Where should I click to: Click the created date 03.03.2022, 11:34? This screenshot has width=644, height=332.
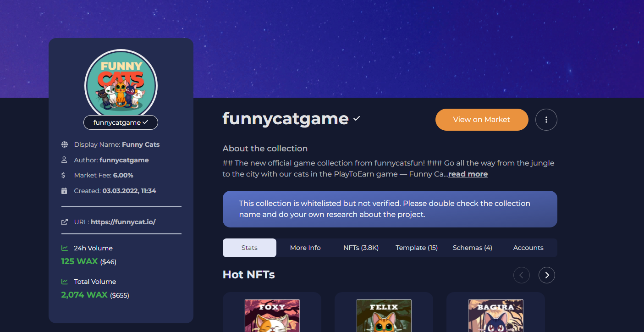click(129, 191)
